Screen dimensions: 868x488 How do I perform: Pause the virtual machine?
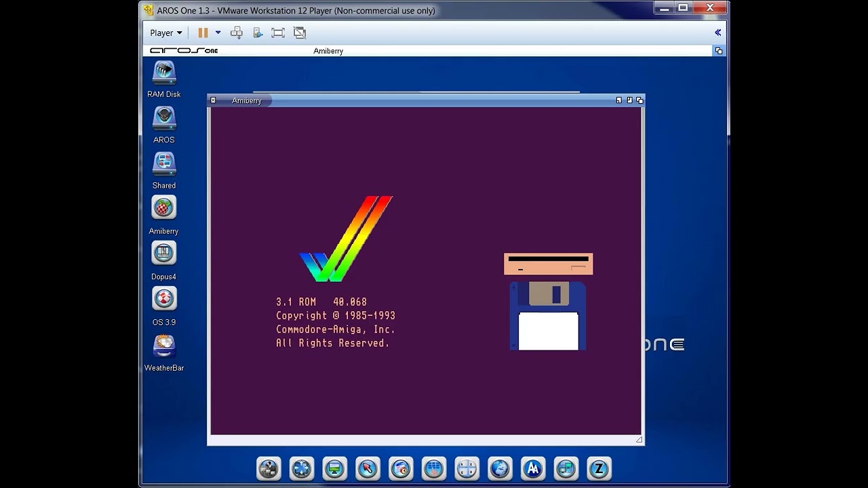click(x=203, y=33)
